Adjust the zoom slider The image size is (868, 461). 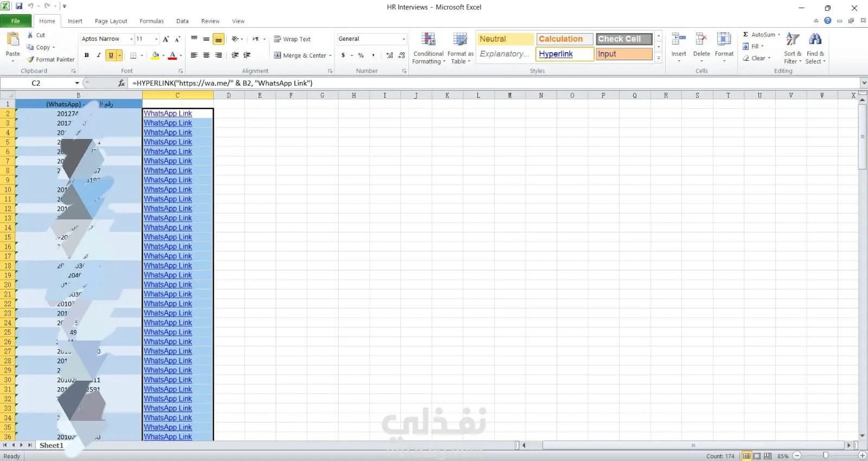coord(826,456)
